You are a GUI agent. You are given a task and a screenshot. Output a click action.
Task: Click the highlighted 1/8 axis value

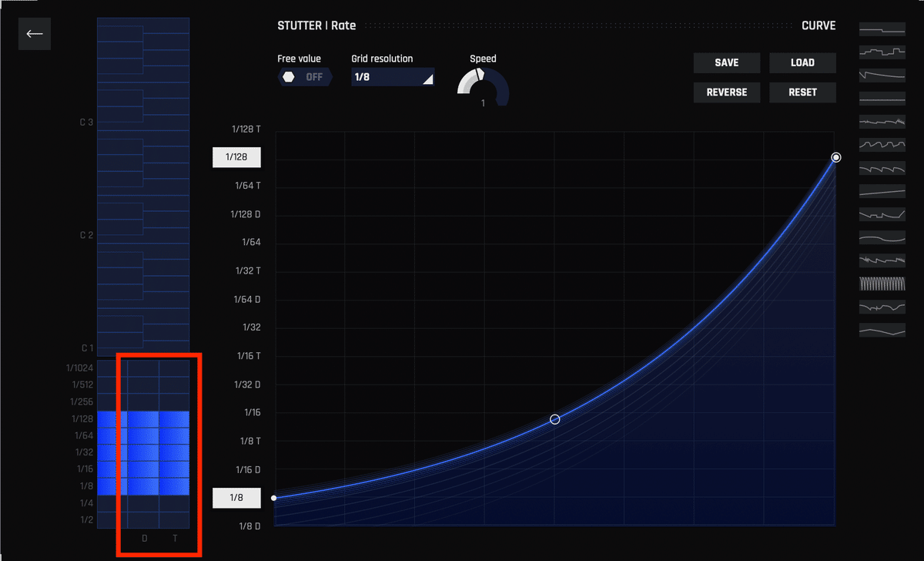tap(237, 498)
